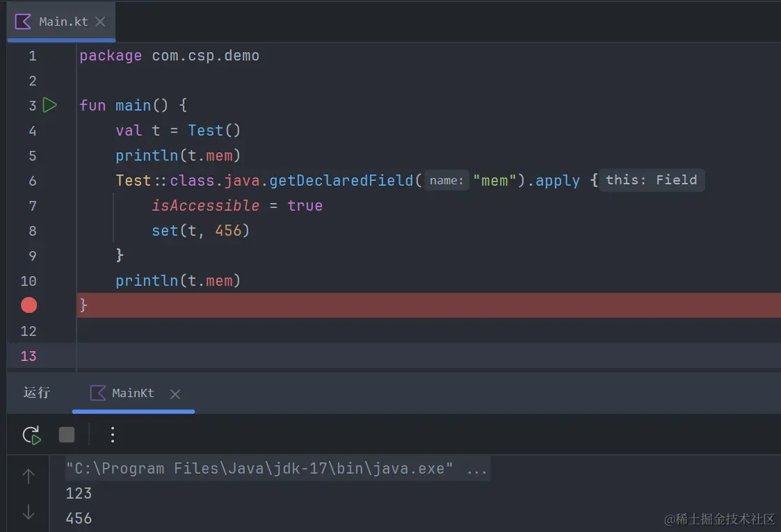Click the 'fun' keyword on line 3
781x532 pixels.
tap(92, 106)
